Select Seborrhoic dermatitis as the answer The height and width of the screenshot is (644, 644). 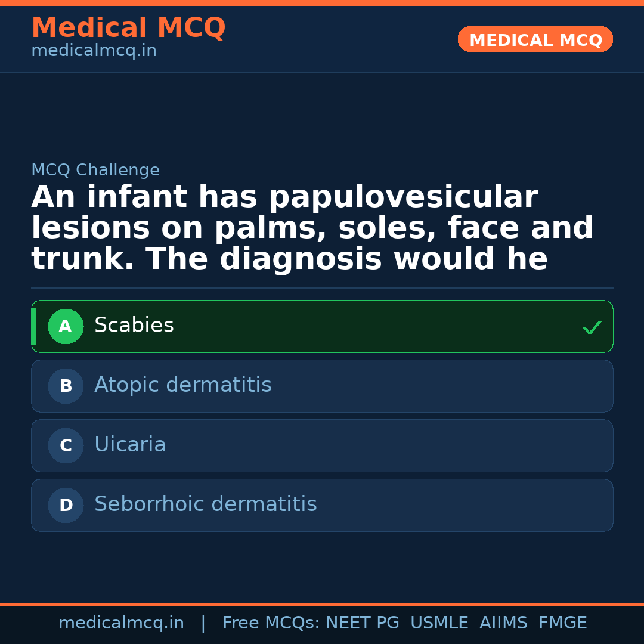pyautogui.click(x=322, y=506)
